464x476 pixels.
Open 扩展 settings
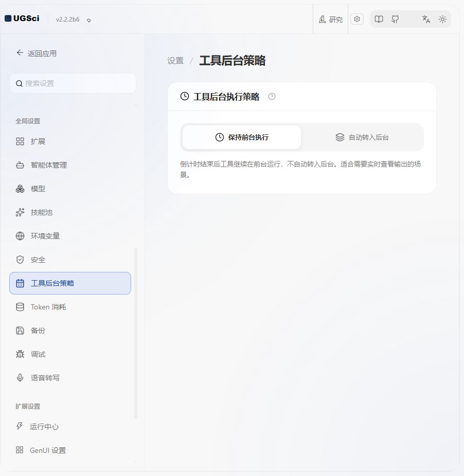pyautogui.click(x=70, y=141)
